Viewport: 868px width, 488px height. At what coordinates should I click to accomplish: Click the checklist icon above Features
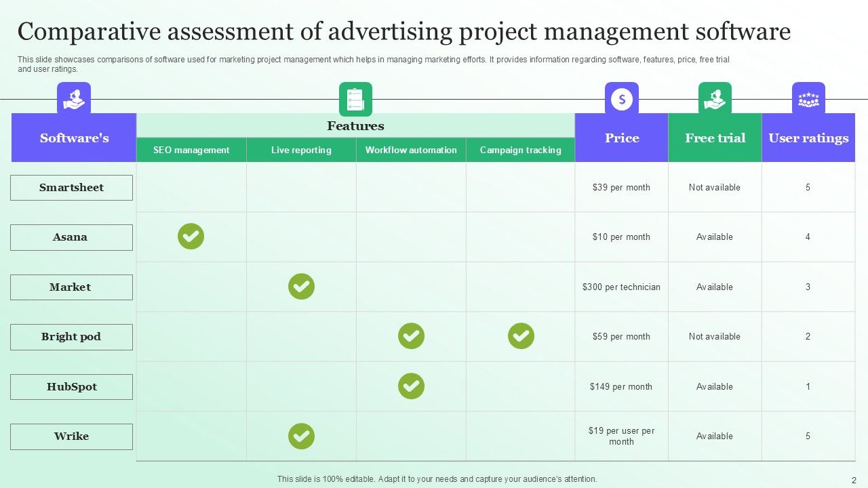(x=355, y=99)
